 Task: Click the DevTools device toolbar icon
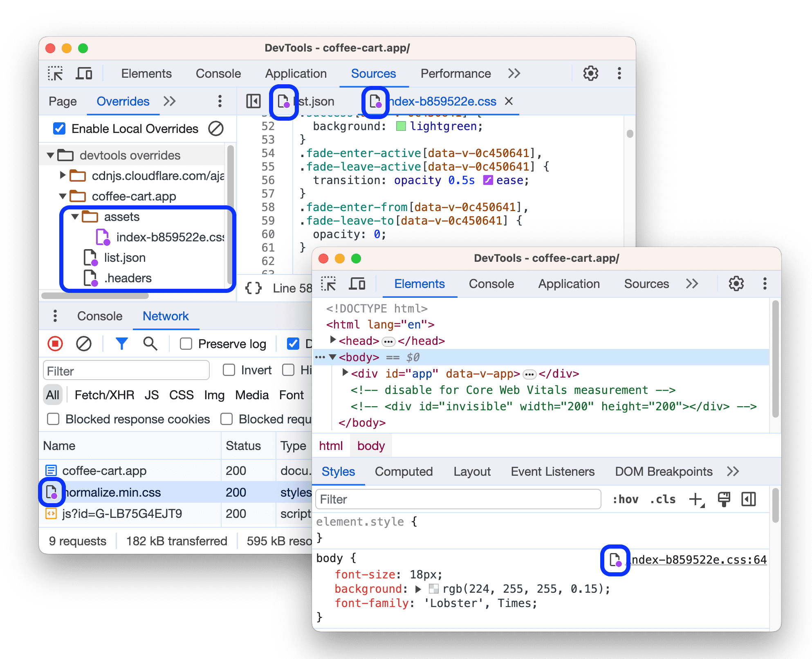[x=86, y=72]
